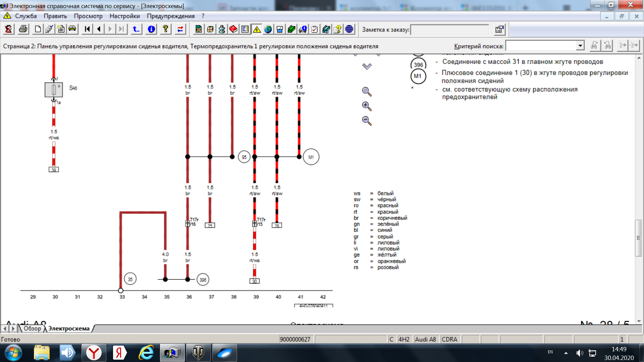644x362 pixels.
Task: Open the Просмотр menu
Action: pyautogui.click(x=88, y=16)
